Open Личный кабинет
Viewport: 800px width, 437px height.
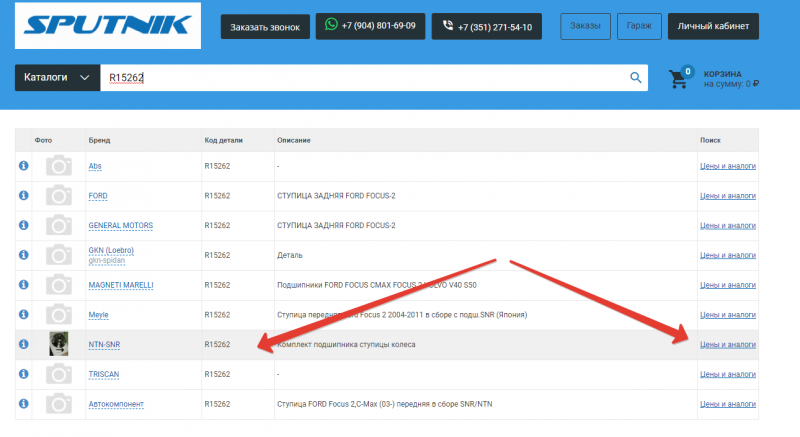713,26
